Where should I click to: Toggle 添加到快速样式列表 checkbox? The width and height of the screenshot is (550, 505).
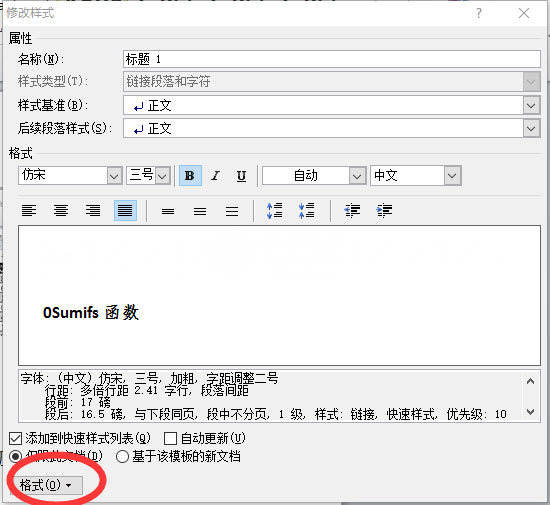pos(15,438)
